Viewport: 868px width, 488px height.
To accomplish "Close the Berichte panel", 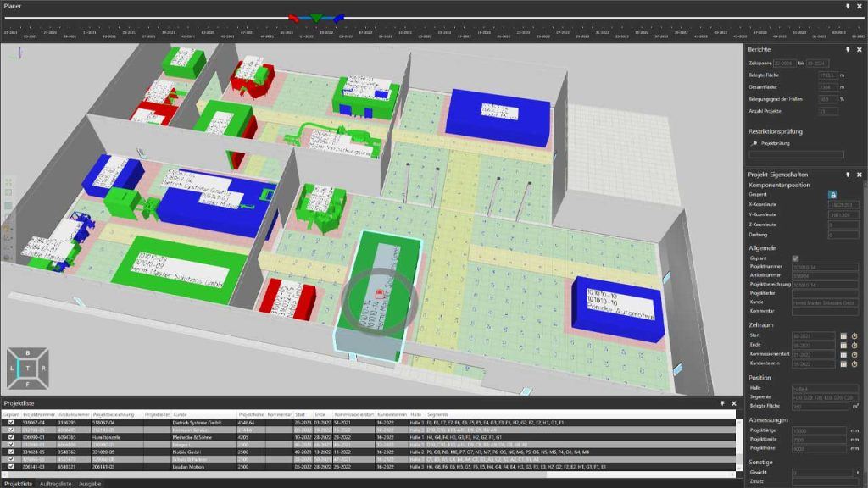I will pos(858,50).
